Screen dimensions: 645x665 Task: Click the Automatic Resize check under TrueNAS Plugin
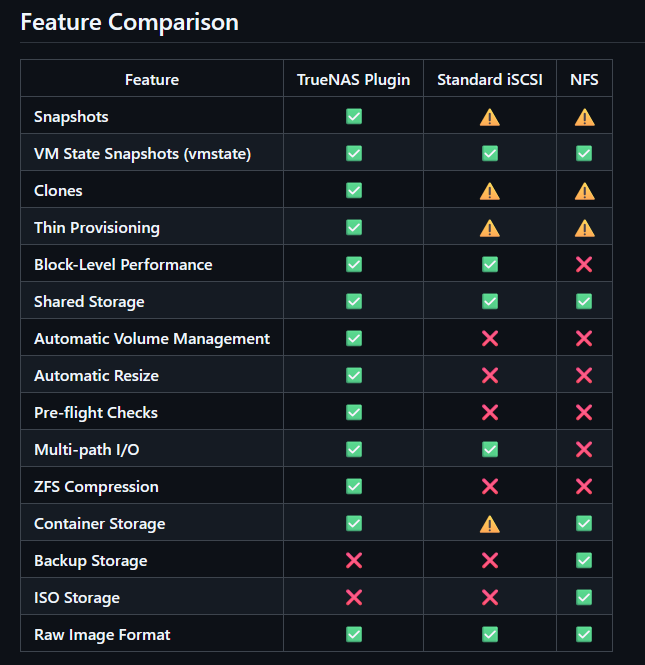pyautogui.click(x=354, y=375)
